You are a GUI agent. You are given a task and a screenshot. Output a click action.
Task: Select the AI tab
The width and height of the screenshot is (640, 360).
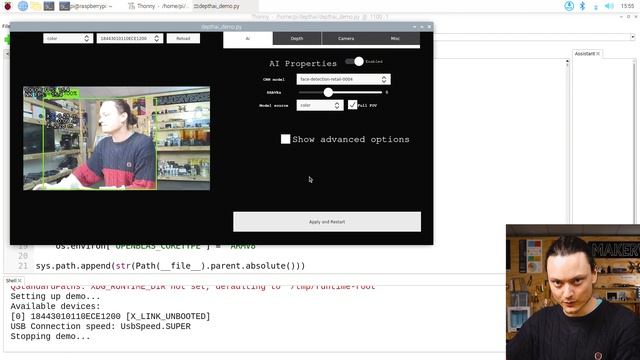tap(248, 38)
